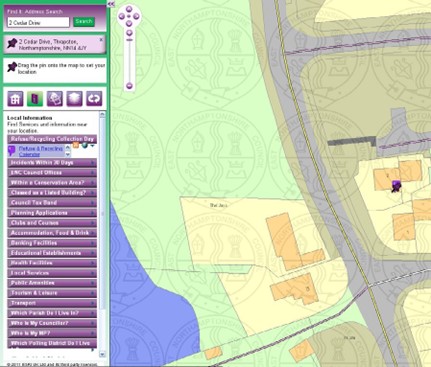Expand Within a Conservation Area section

(52, 183)
